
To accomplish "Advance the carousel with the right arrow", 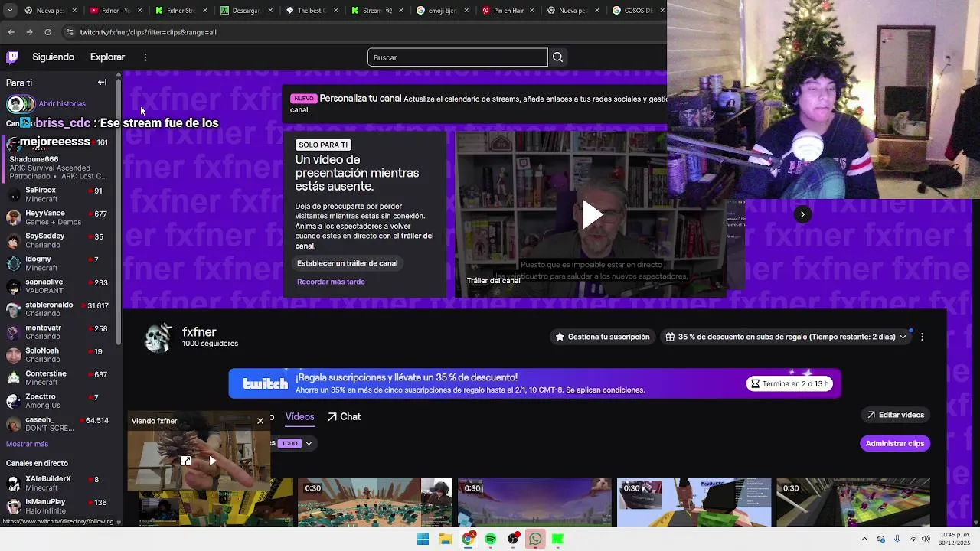I will coord(802,214).
